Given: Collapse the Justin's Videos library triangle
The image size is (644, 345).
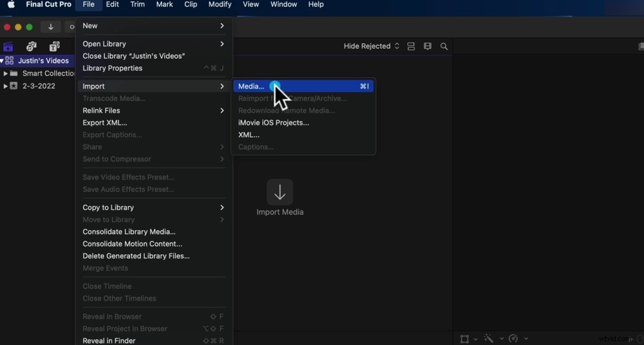Looking at the screenshot, I should [2, 61].
